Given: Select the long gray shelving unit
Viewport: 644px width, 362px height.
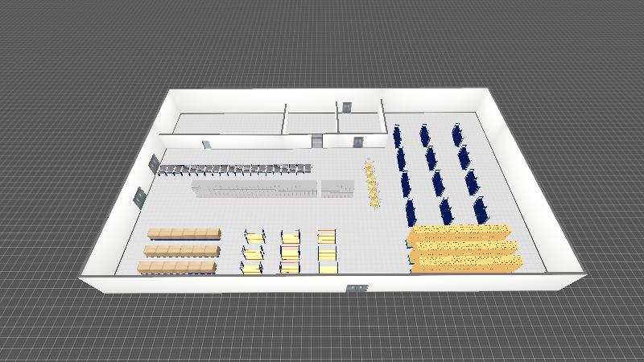Looking at the screenshot, I should 254,190.
